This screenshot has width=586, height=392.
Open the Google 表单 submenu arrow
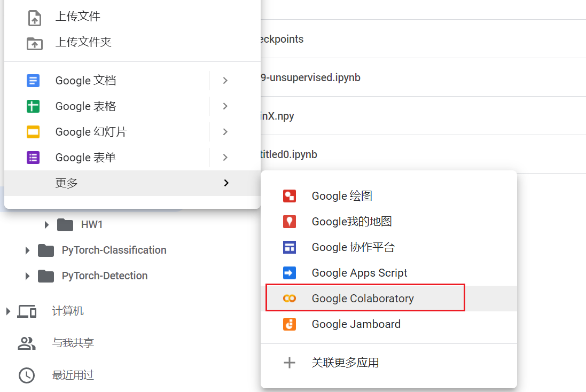tap(225, 158)
